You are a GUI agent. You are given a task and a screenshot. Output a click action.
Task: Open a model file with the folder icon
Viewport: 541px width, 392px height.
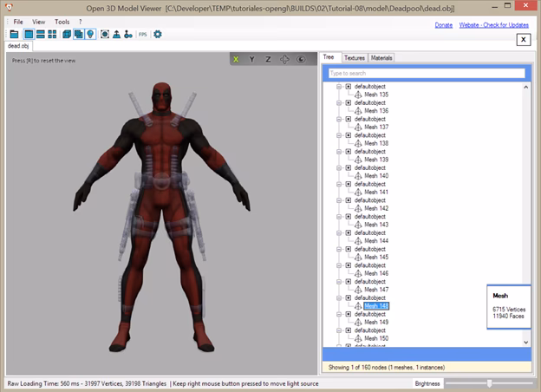[x=14, y=34]
